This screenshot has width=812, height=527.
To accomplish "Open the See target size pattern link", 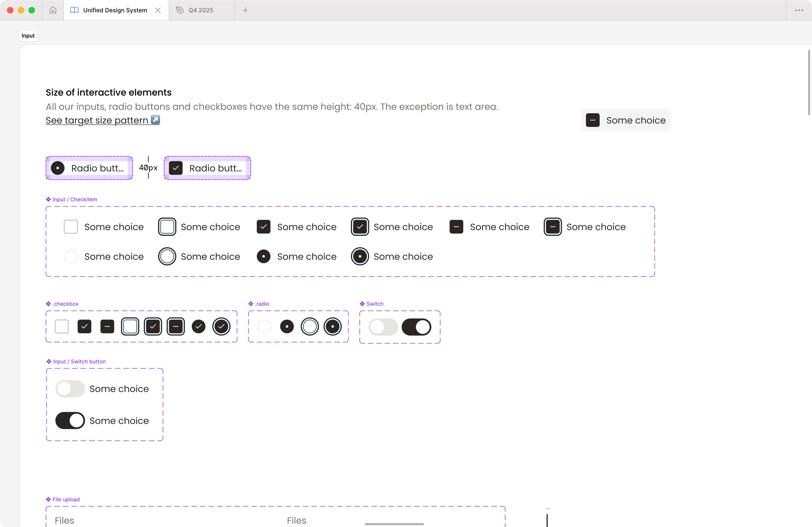I will click(97, 120).
